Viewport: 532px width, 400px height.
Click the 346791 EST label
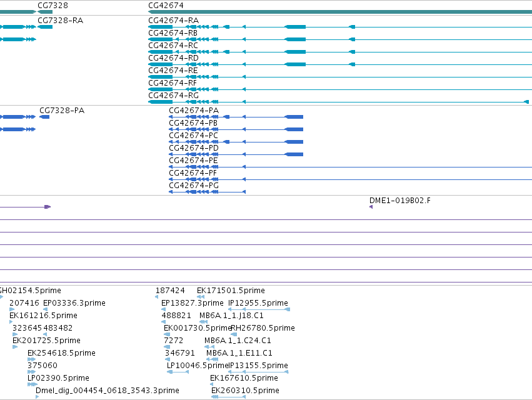pos(180,353)
